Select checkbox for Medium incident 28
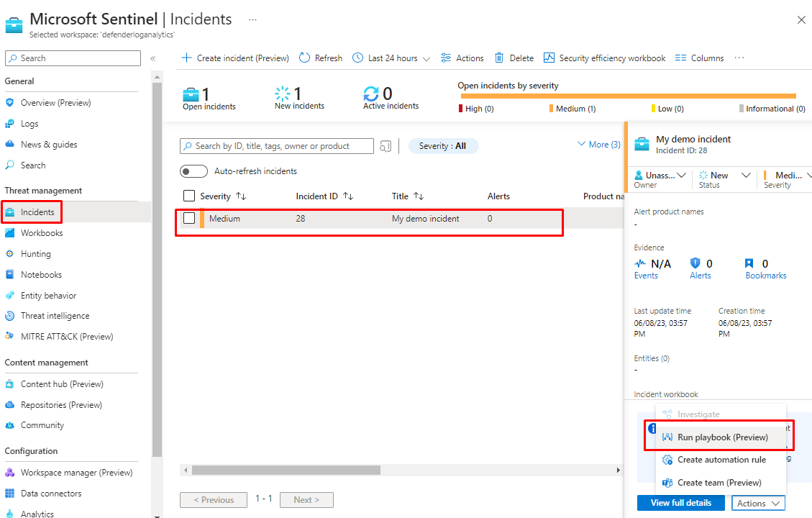The width and height of the screenshot is (812, 518). click(x=189, y=219)
